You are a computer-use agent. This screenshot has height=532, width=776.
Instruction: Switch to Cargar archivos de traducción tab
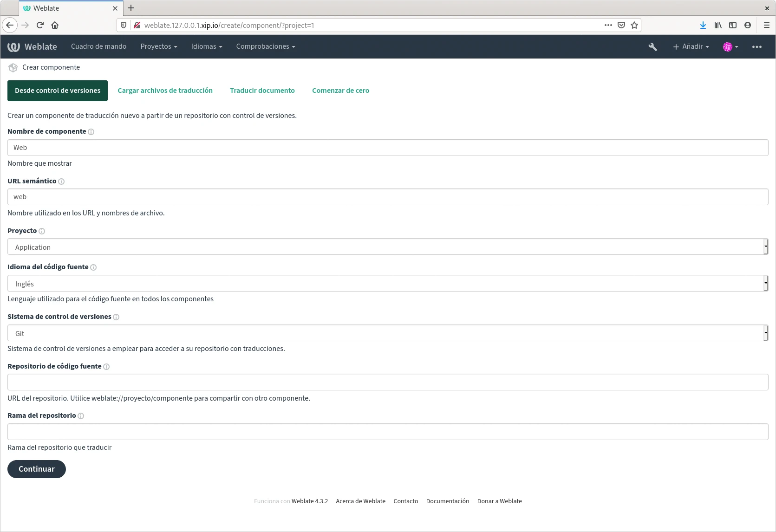[x=165, y=91]
